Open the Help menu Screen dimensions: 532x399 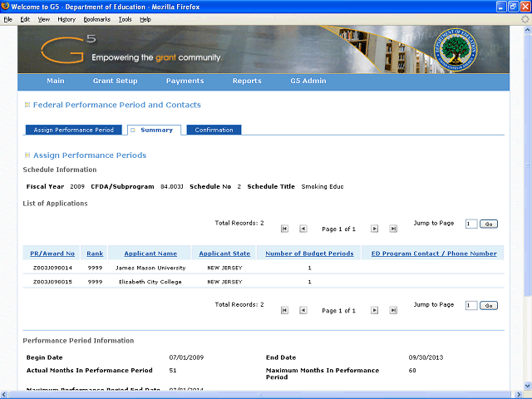tap(145, 19)
